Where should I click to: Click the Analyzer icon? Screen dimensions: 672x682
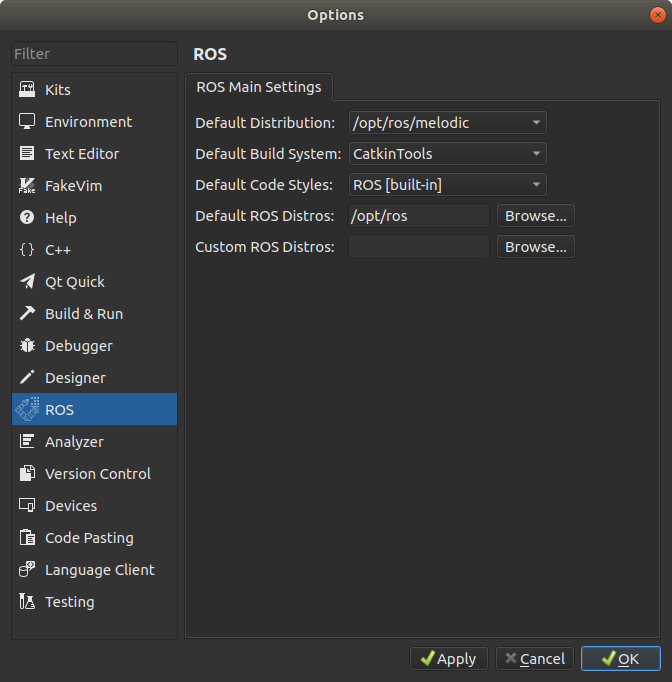[x=27, y=441]
